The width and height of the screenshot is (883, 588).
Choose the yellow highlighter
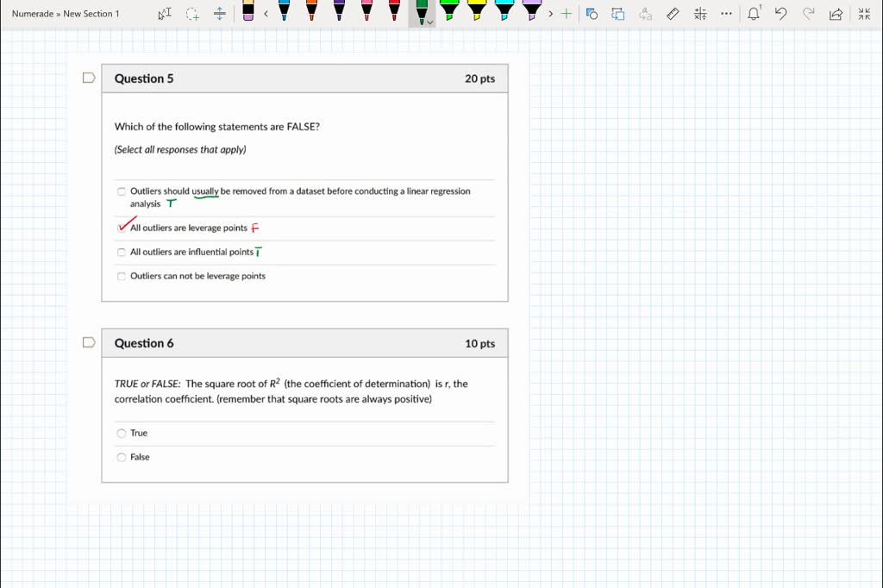477,12
